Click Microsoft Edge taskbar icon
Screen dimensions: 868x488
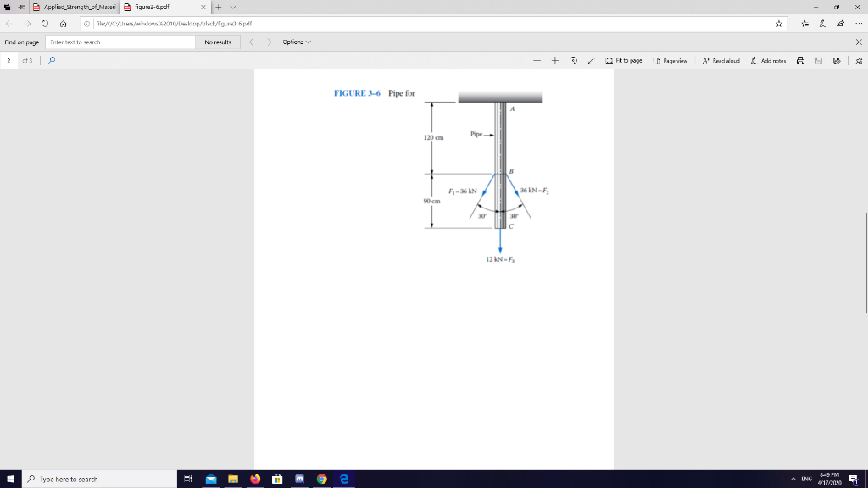point(344,480)
